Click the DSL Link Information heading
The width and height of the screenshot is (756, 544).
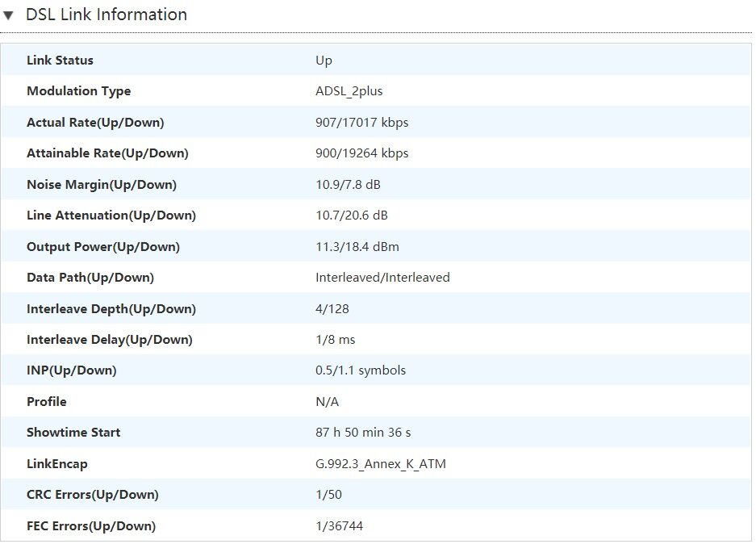[x=106, y=15]
